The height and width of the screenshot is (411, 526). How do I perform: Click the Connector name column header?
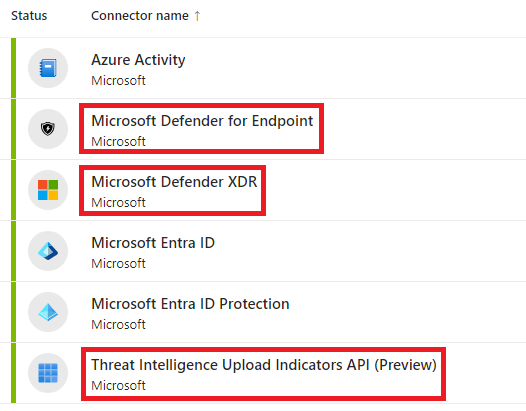[140, 16]
